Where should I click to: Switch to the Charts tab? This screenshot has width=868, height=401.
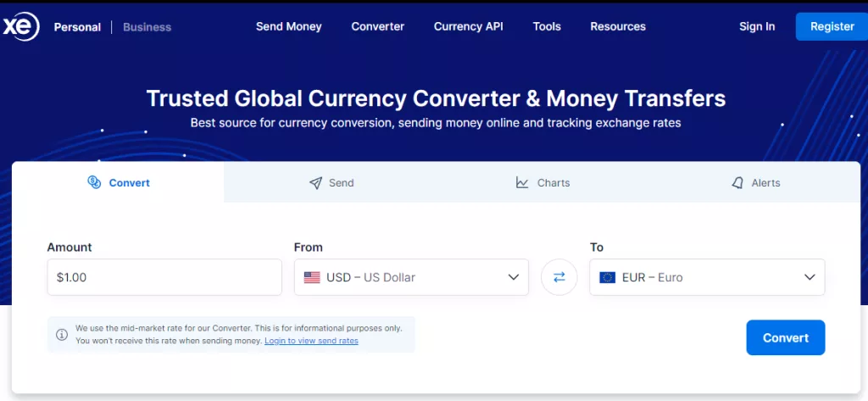coord(542,182)
